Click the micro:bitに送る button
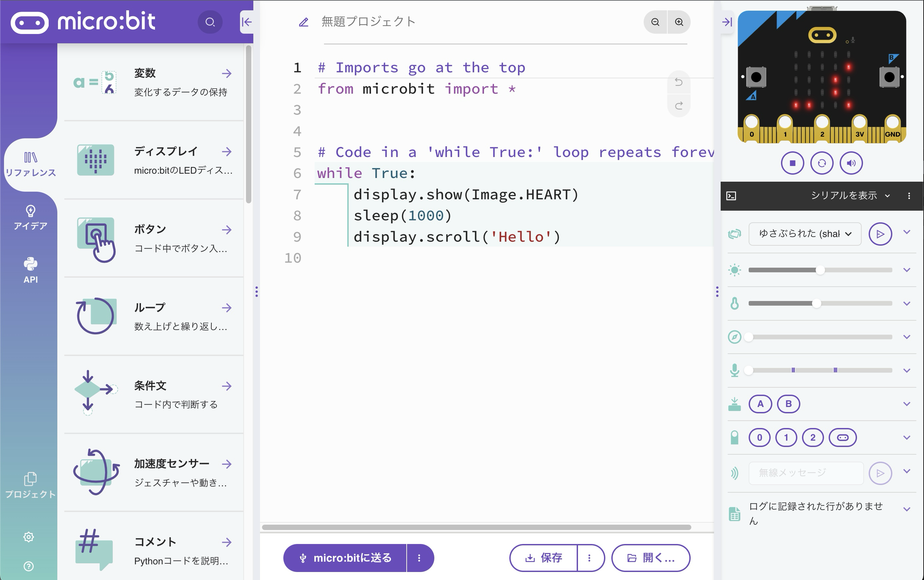924x580 pixels. tap(351, 558)
